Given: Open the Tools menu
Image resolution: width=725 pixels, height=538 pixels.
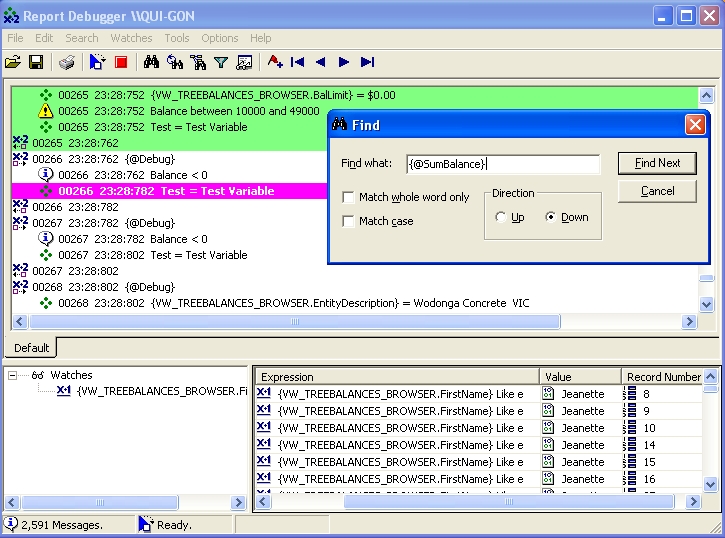Looking at the screenshot, I should coord(177,38).
